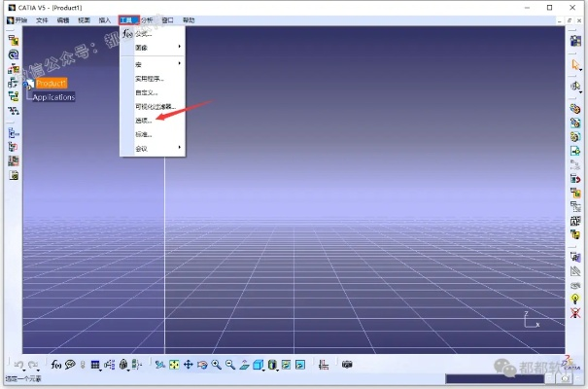Select Product1 node in specification tree

pos(51,84)
